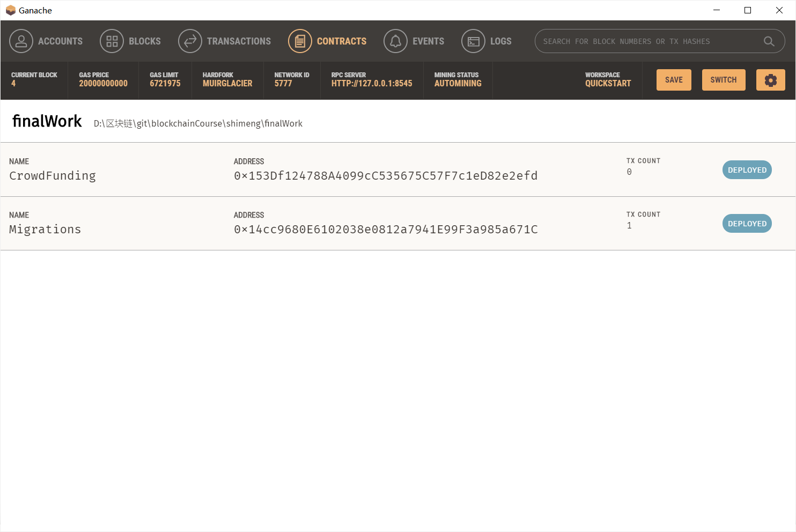Click the Ganache logo in title bar
The image size is (796, 532).
pyautogui.click(x=10, y=10)
